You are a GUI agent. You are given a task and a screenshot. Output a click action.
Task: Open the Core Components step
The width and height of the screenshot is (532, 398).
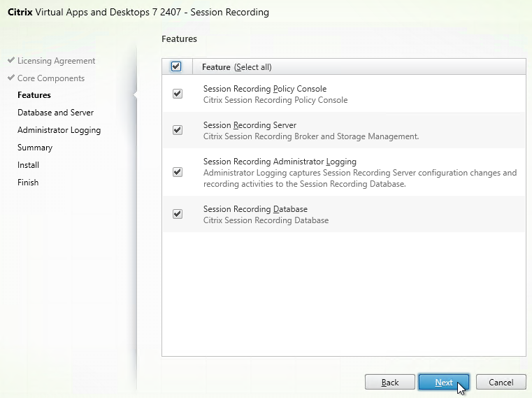coord(51,78)
